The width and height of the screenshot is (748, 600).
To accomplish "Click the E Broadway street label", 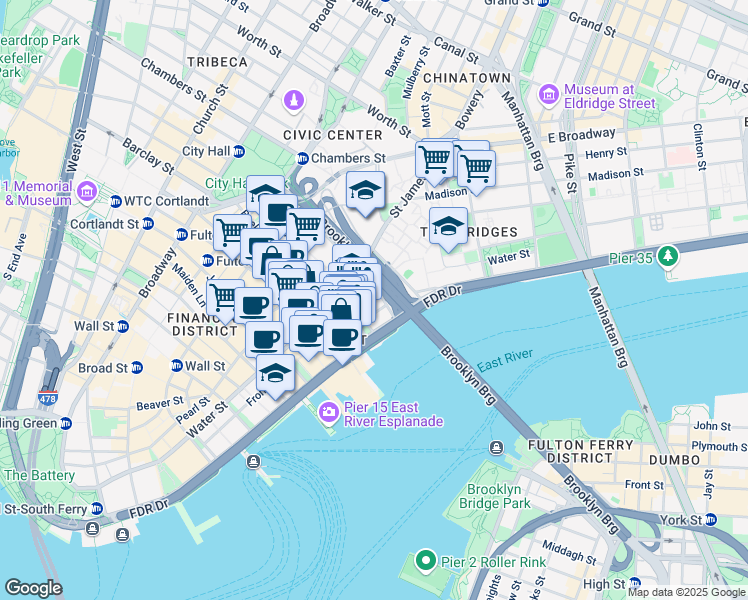I will click(582, 135).
